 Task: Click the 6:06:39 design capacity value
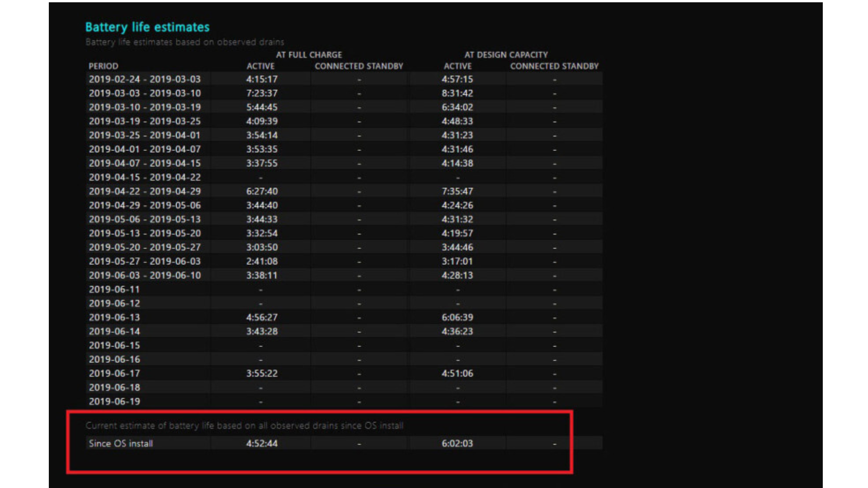[457, 317]
